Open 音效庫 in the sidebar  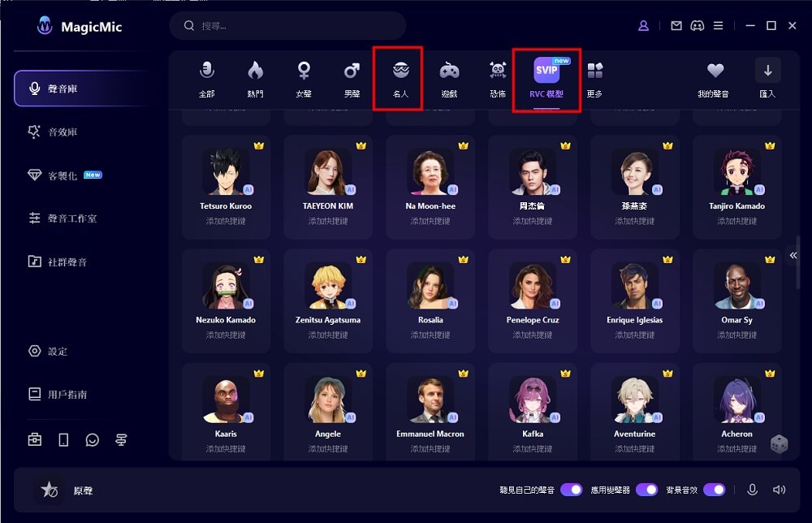63,132
